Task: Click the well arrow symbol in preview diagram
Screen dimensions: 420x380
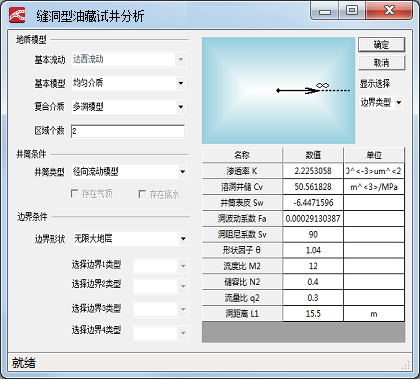Action: 297,90
